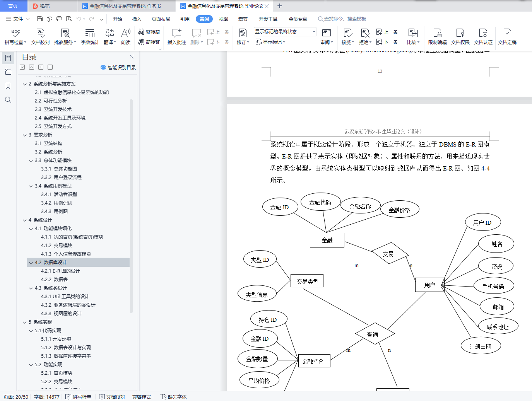Open 批改服务 correction service

click(x=65, y=37)
